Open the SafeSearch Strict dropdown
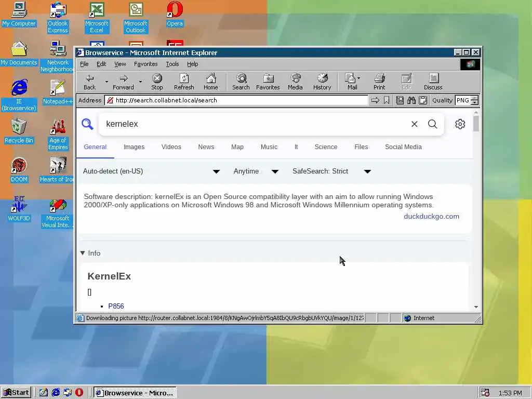 coord(331,171)
